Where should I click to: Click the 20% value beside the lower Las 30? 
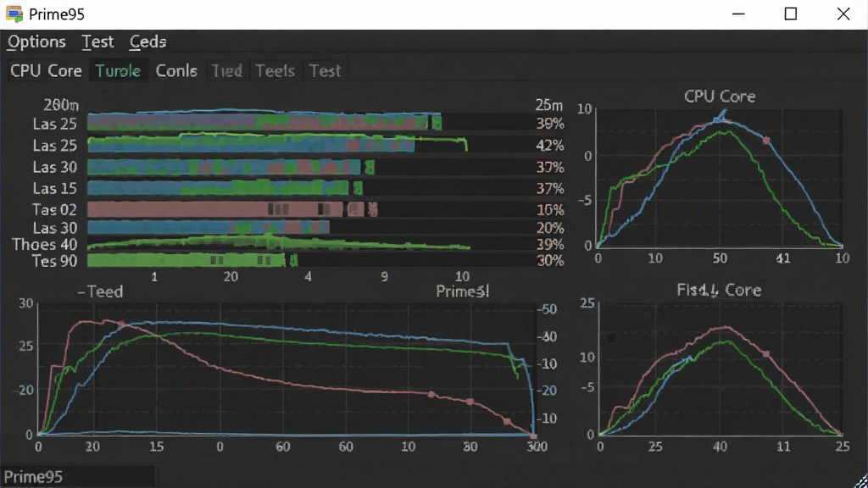[549, 228]
